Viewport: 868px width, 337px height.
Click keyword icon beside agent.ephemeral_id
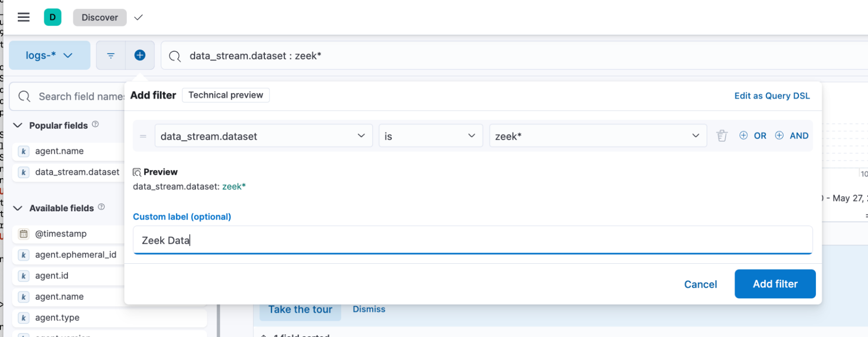click(x=23, y=255)
